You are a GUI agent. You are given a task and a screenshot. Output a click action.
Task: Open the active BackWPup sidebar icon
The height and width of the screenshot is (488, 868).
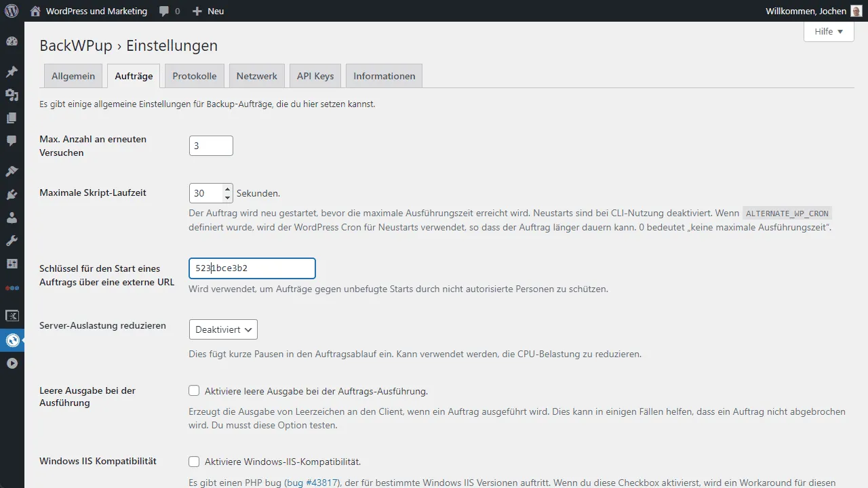pyautogui.click(x=12, y=340)
